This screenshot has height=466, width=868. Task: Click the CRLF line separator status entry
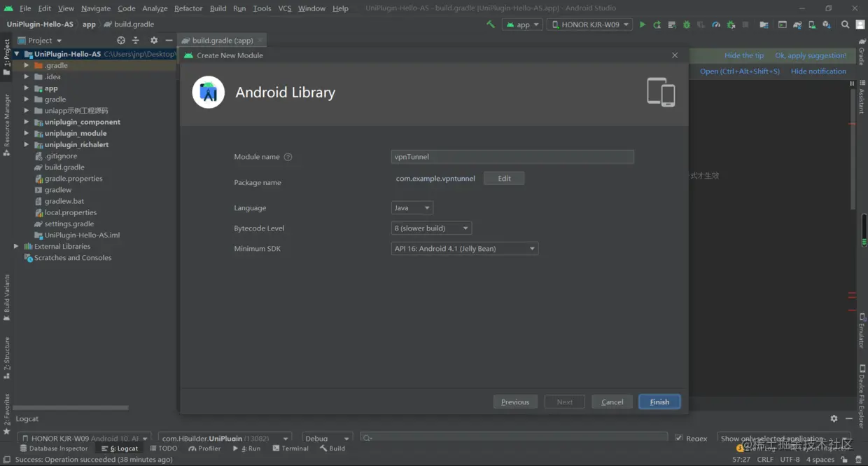coord(765,460)
